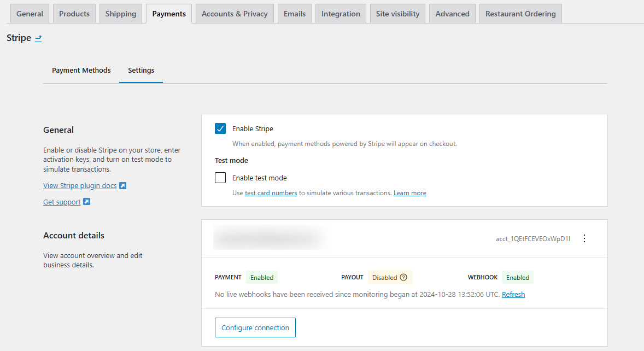Click the Configure connection button
The height and width of the screenshot is (351, 644).
pos(255,327)
